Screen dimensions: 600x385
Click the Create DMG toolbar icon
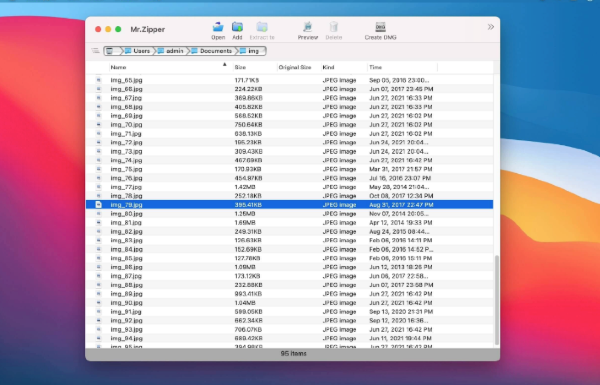(380, 31)
